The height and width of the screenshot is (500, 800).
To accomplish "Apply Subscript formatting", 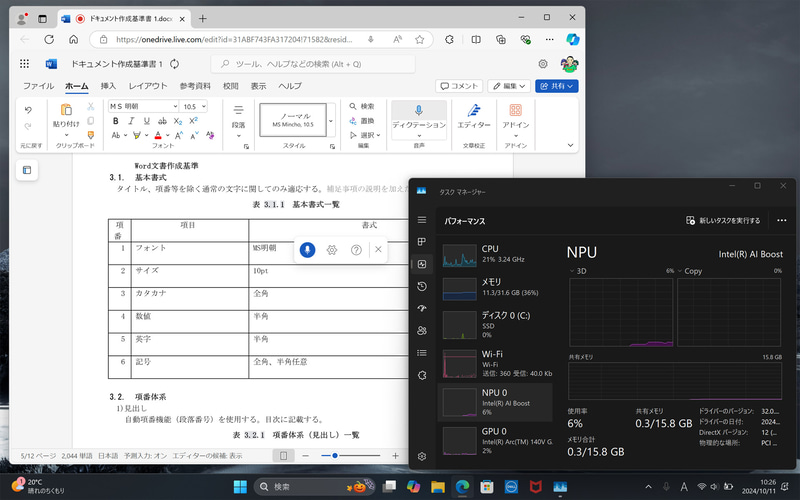I will [x=178, y=121].
